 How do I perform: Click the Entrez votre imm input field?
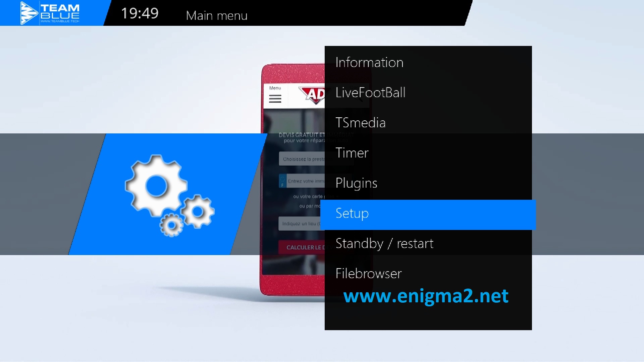(302, 181)
